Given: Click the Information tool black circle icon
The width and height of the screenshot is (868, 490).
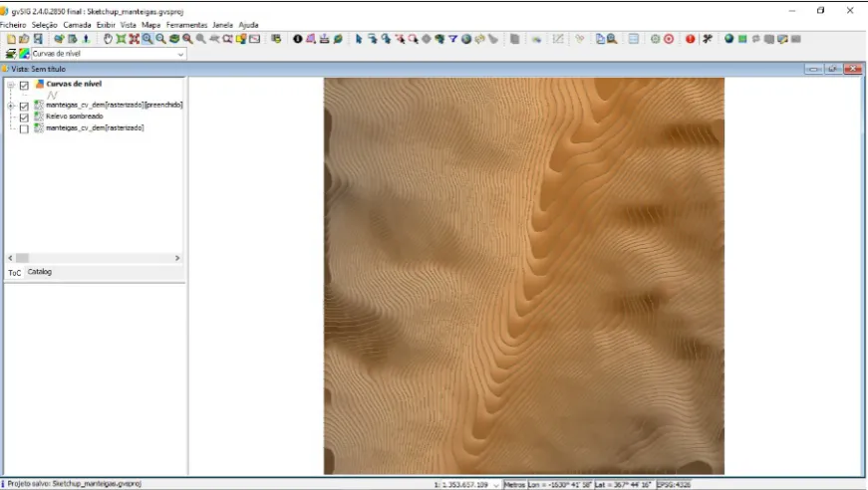Looking at the screenshot, I should [298, 39].
